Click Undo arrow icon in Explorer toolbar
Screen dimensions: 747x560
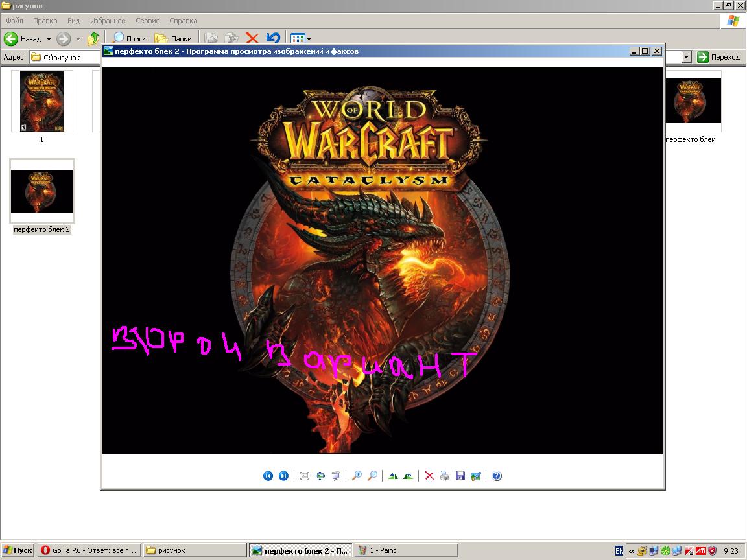[273, 38]
